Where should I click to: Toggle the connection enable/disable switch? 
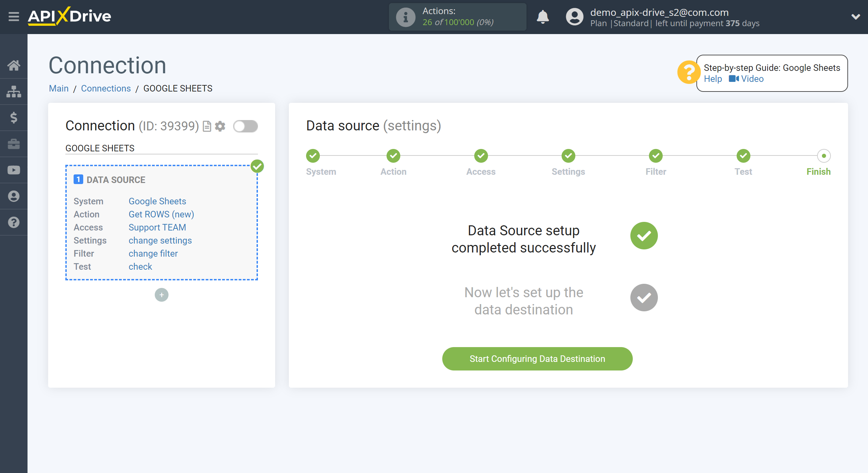click(245, 126)
